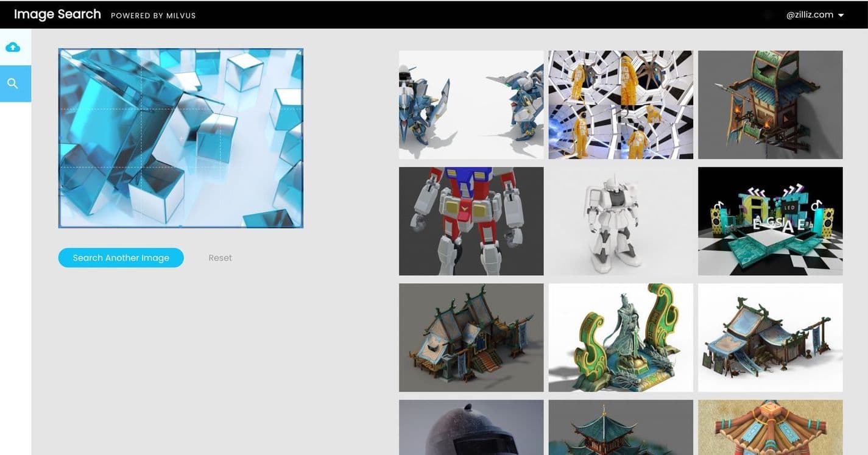This screenshot has width=868, height=455.
Task: Open the green statue monument result
Action: 620,337
